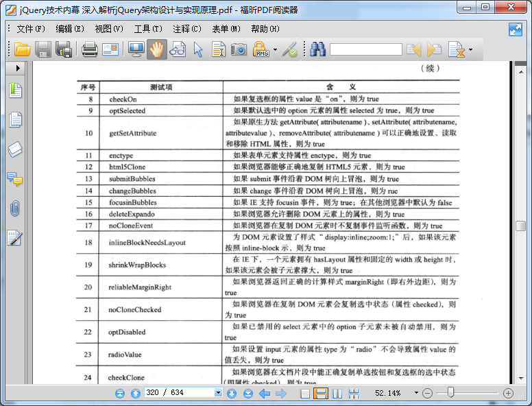Click the zoom out minus button

[427, 393]
